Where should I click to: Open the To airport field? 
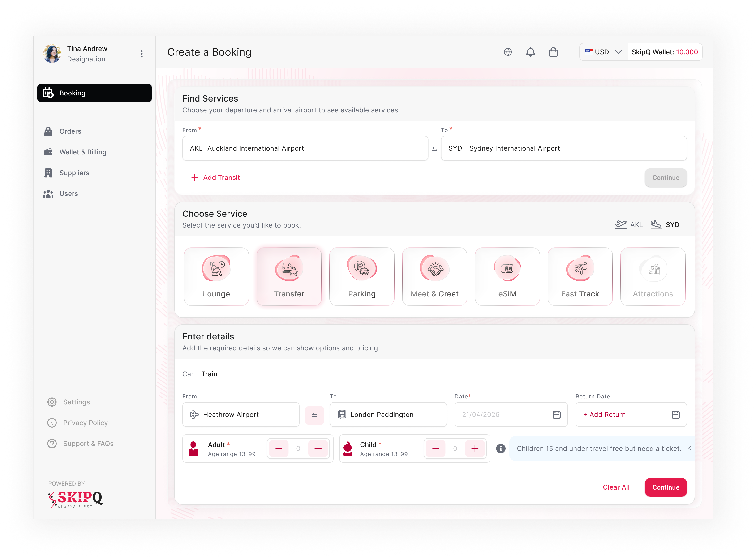(x=564, y=148)
